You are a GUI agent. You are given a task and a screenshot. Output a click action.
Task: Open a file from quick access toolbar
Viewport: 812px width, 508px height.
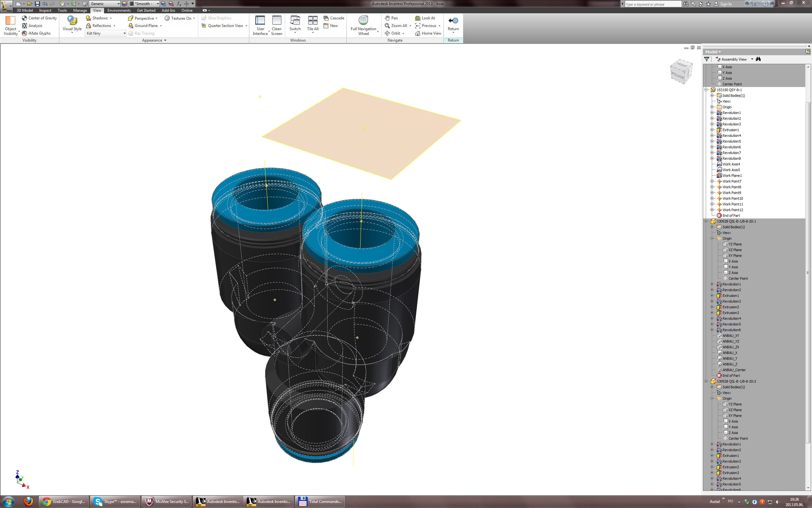tap(29, 4)
